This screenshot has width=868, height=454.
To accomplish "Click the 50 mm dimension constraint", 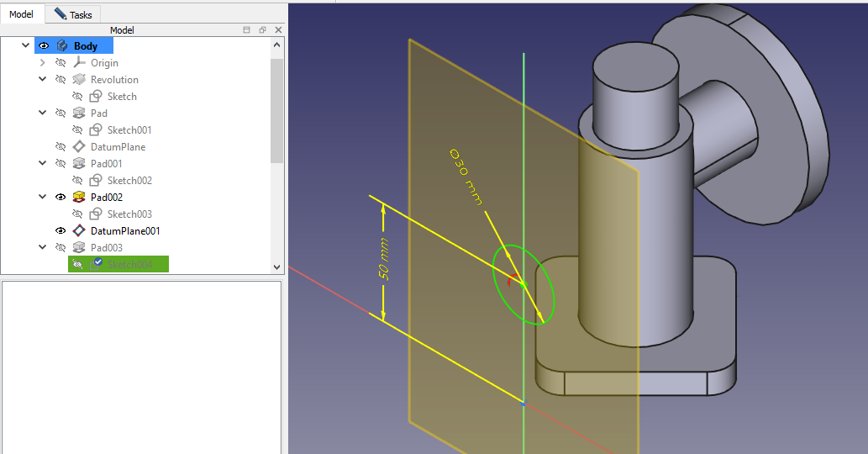I will tap(385, 260).
